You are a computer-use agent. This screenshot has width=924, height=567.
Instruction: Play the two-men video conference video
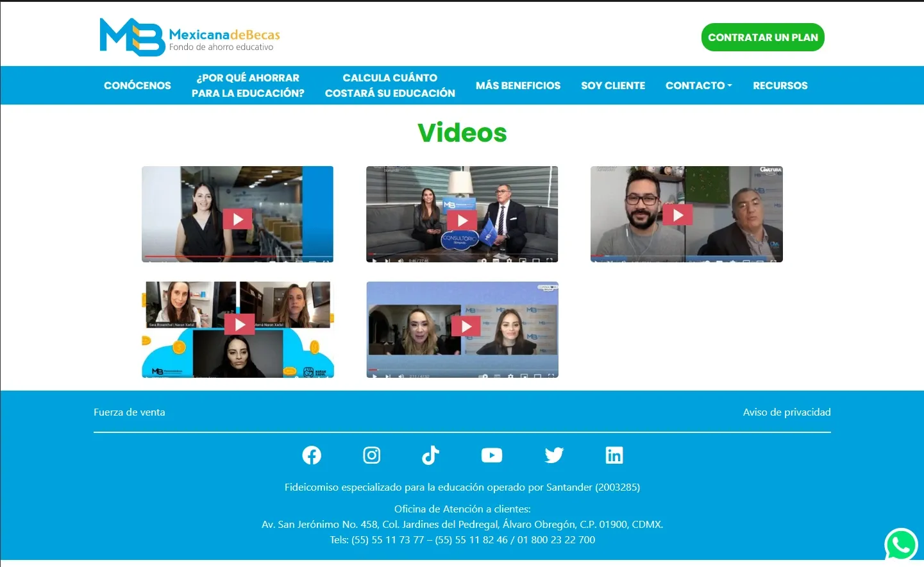678,214
